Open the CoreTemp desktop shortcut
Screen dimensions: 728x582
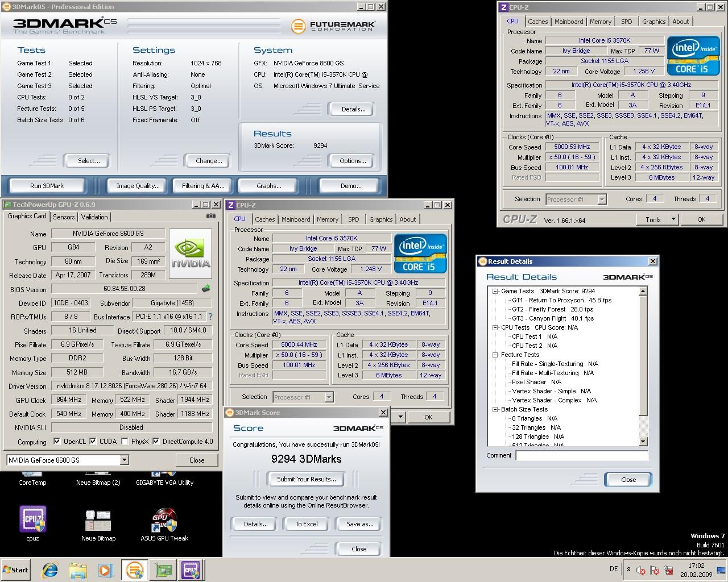[x=32, y=479]
